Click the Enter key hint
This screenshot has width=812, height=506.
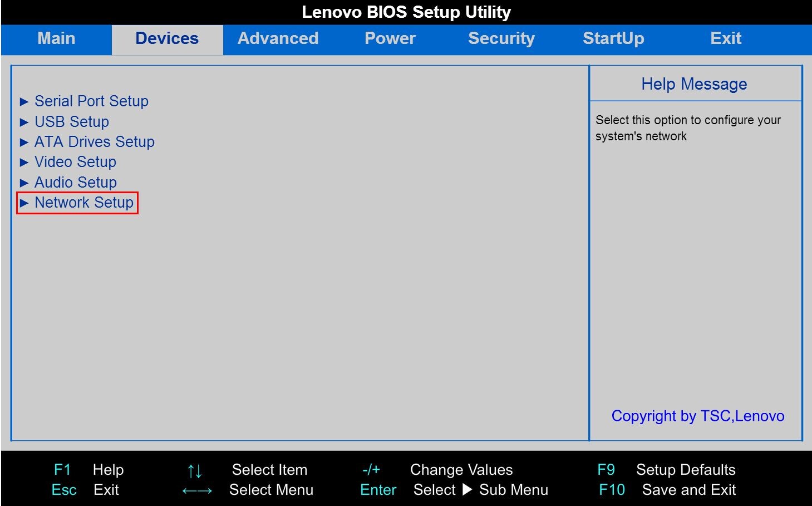[378, 490]
